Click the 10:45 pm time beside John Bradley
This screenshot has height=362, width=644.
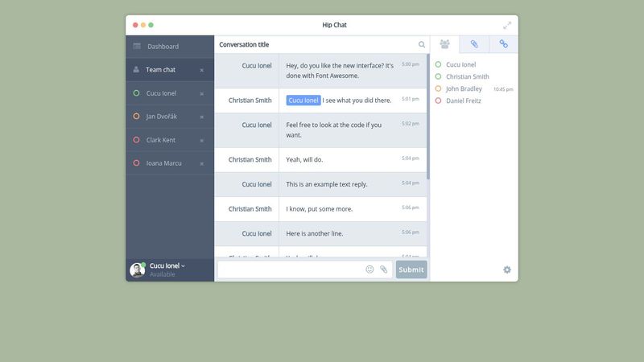click(x=503, y=89)
